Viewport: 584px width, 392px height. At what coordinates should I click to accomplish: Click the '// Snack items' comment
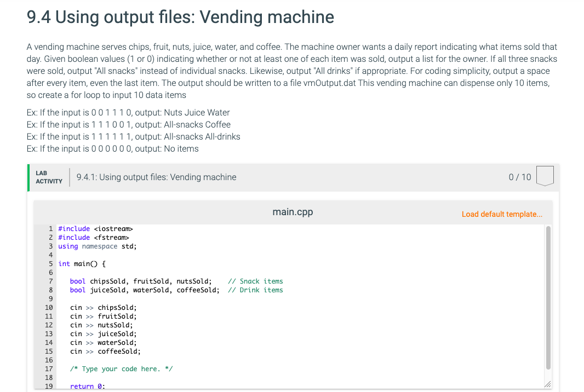coord(255,281)
